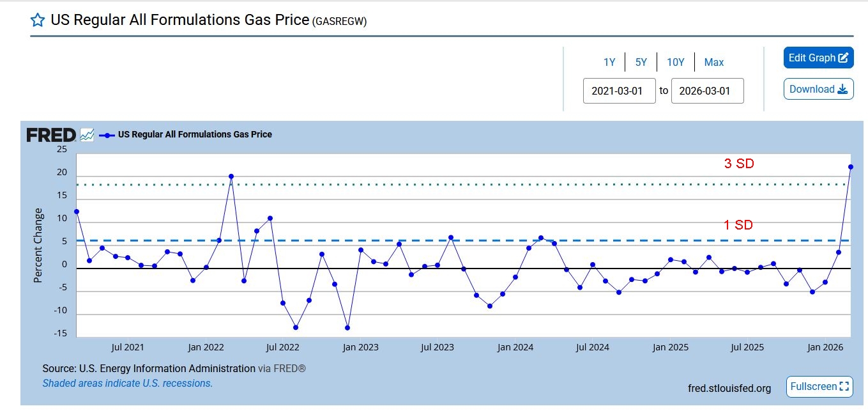Click the blue series legend marker
This screenshot has height=413, width=868.
(x=107, y=135)
